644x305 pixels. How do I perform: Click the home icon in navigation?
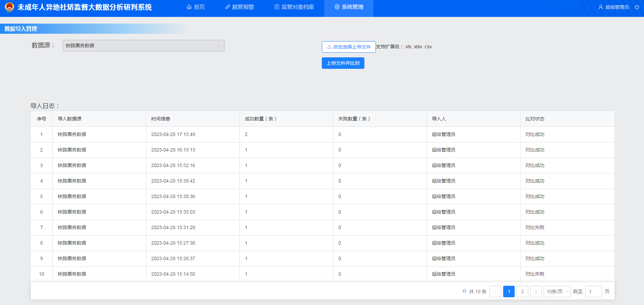pos(189,7)
